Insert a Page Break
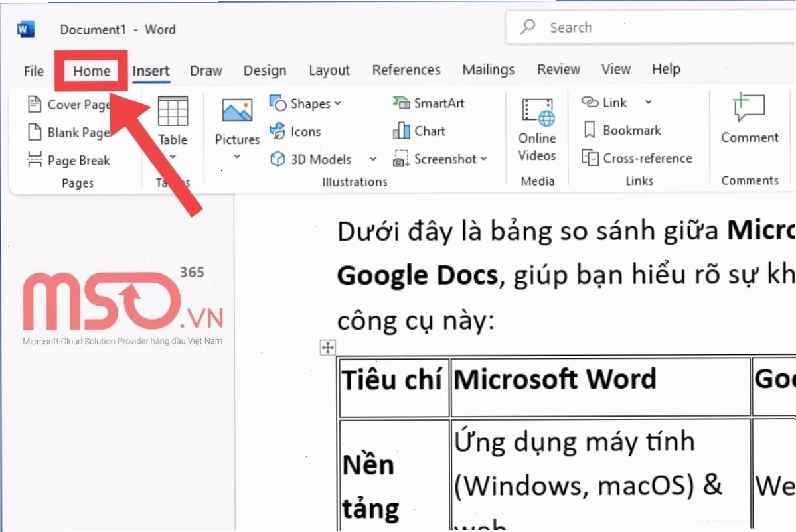Viewport: 796px width, 532px height. coord(68,161)
